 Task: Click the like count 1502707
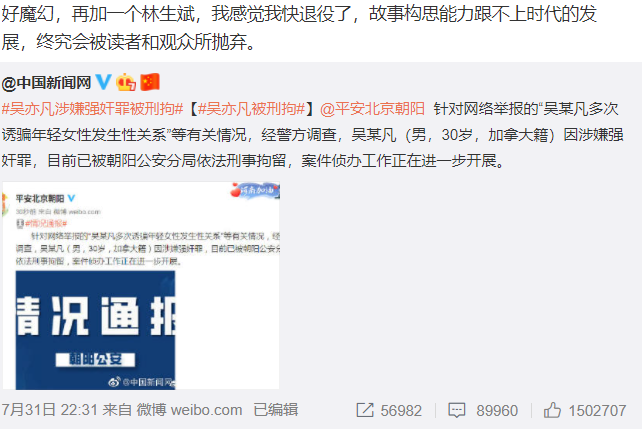597,411
